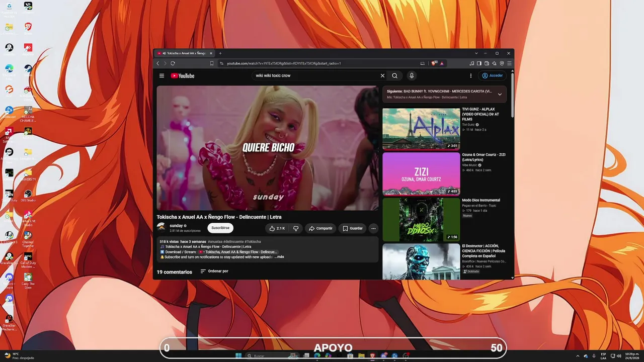The height and width of the screenshot is (362, 644).
Task: Expand the Siguiente mix playlist panel
Action: [500, 94]
